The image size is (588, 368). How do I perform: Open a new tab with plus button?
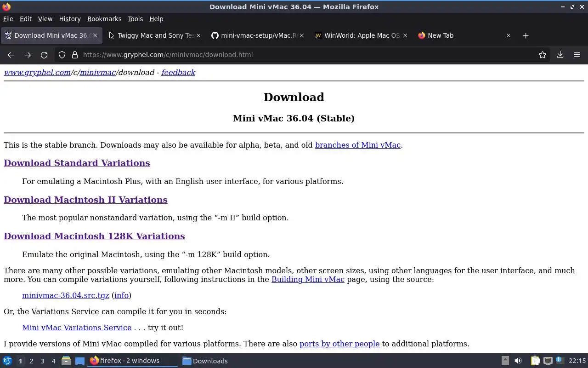coord(526,35)
